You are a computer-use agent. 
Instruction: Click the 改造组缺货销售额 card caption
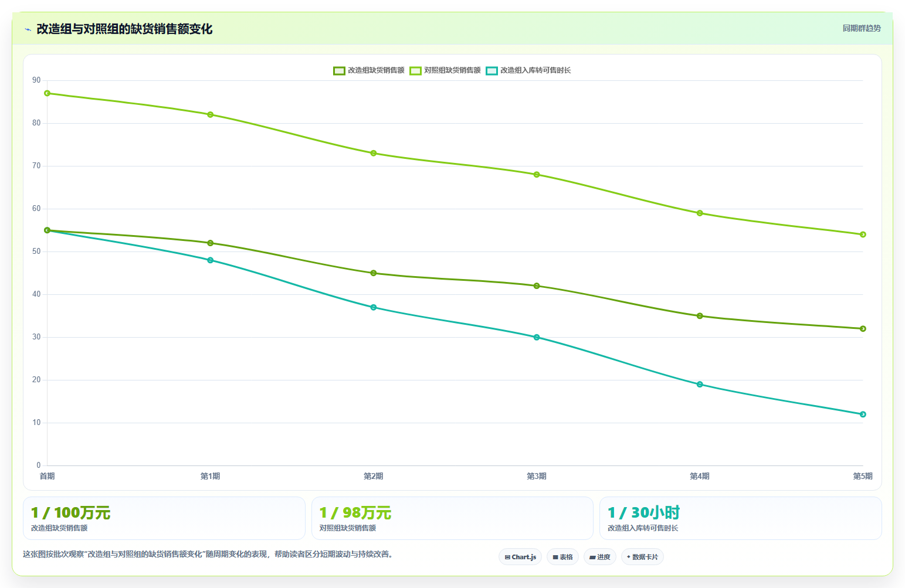tap(59, 528)
